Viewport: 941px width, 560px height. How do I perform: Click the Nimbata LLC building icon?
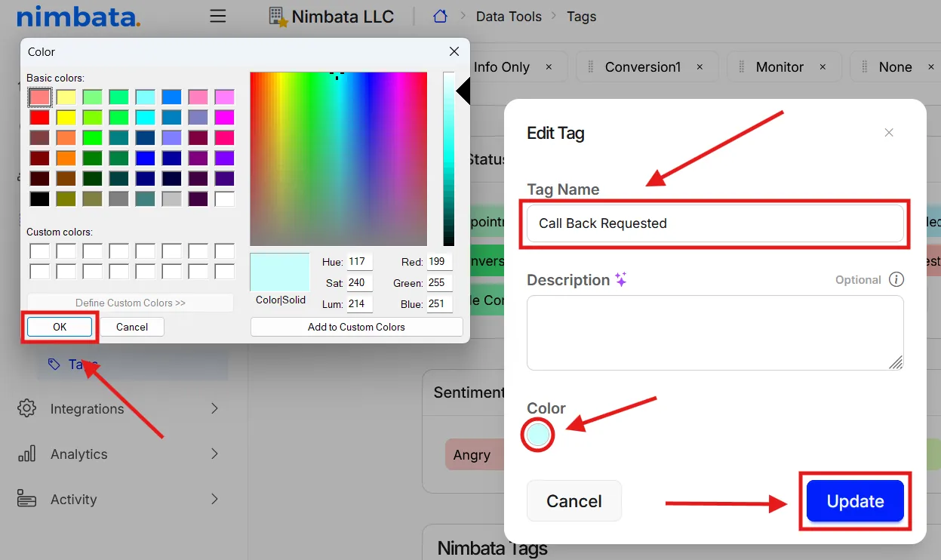pos(278,17)
